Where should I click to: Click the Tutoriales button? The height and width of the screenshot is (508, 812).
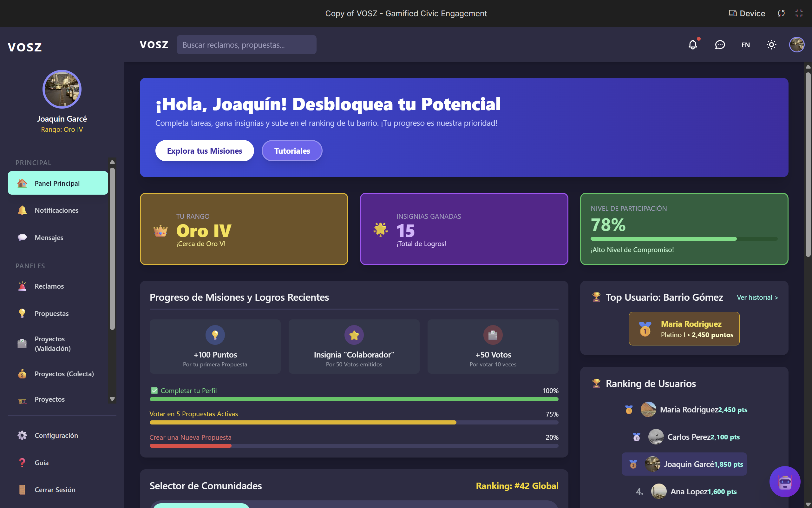point(292,151)
